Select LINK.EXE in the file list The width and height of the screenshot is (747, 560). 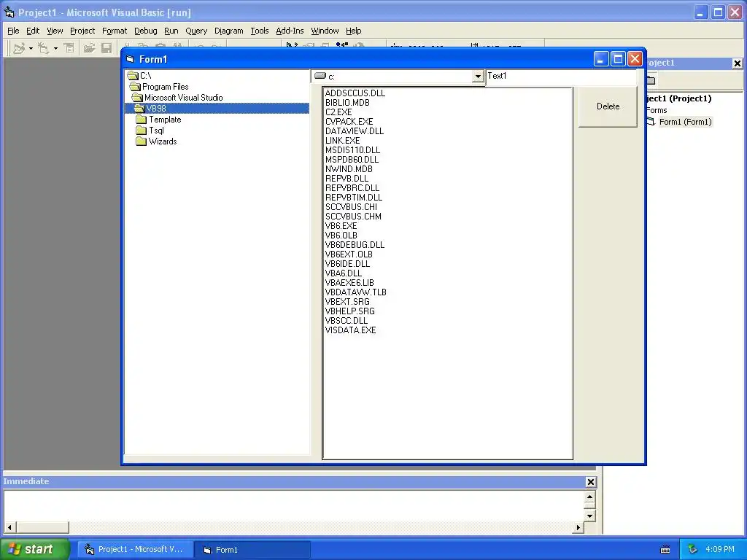click(343, 141)
